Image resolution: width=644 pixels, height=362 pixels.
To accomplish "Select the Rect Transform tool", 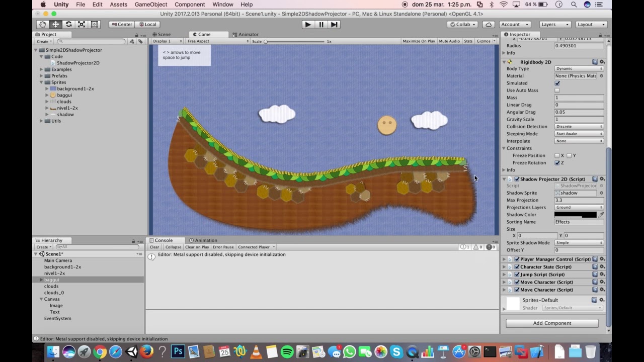I will click(94, 24).
